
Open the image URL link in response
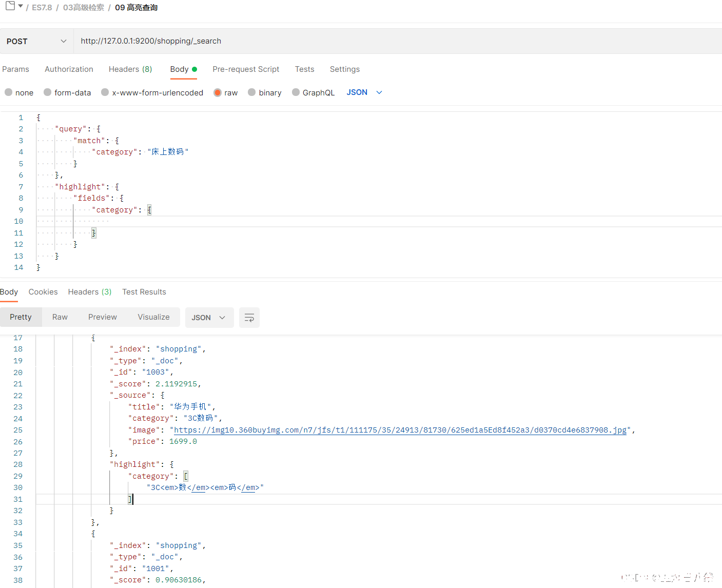[x=400, y=430]
